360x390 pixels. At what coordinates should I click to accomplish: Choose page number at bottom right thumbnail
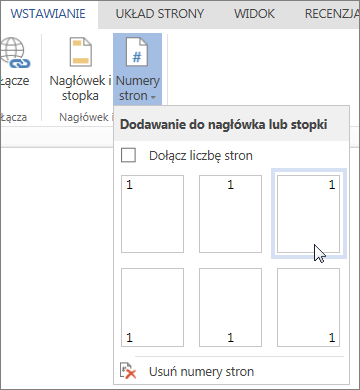(x=308, y=307)
